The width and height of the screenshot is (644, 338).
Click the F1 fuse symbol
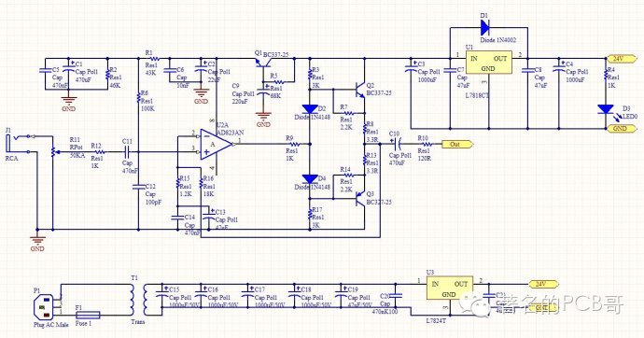(88, 315)
